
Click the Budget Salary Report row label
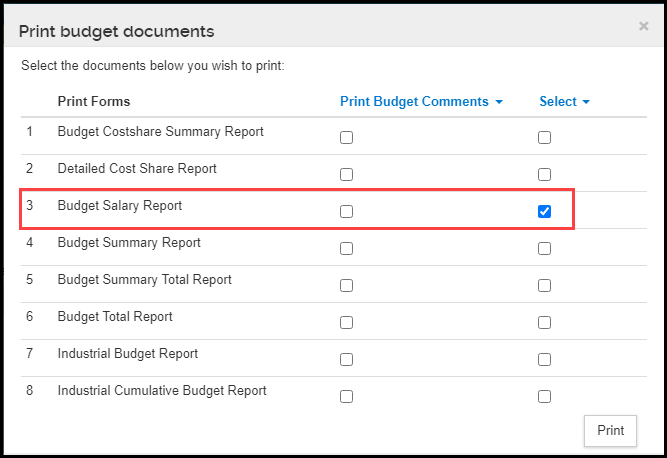[120, 205]
